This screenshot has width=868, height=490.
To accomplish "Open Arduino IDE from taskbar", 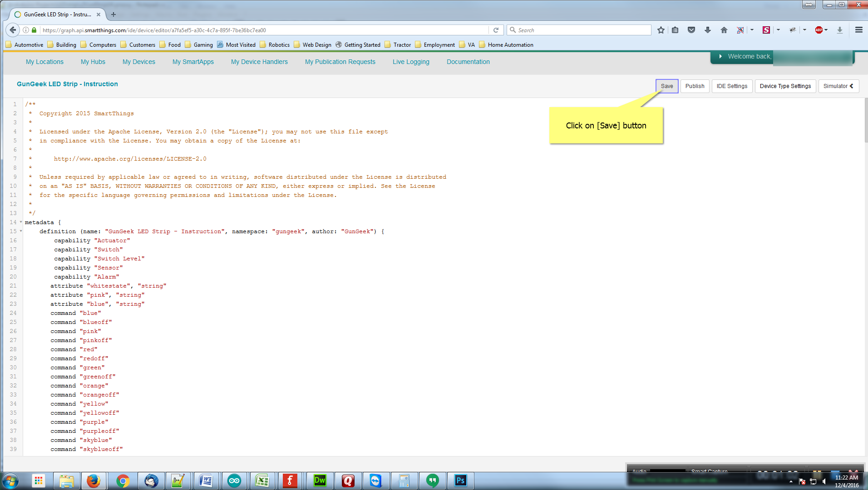I will pos(234,481).
